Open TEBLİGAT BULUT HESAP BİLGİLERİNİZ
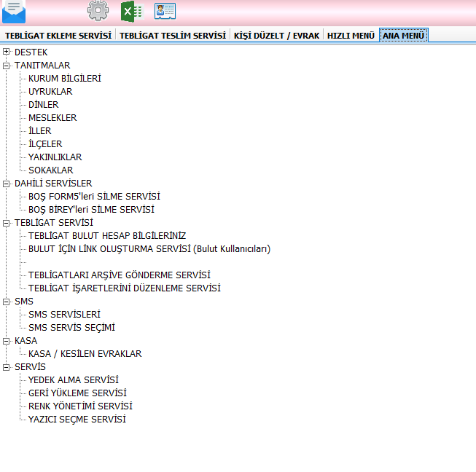Image resolution: width=476 pixels, height=472 pixels. point(107,236)
